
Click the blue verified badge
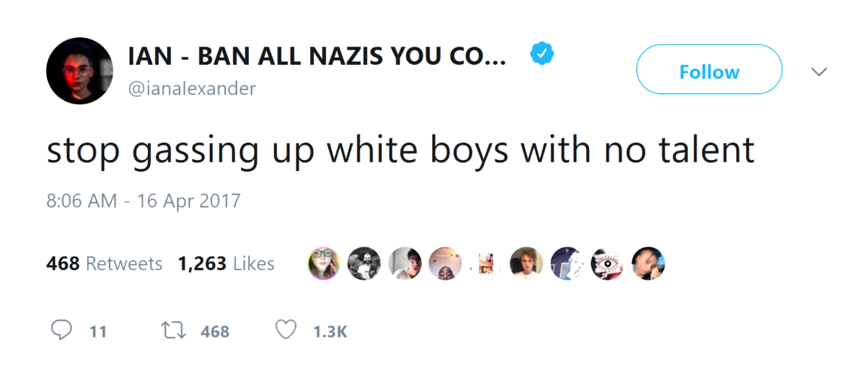[542, 54]
